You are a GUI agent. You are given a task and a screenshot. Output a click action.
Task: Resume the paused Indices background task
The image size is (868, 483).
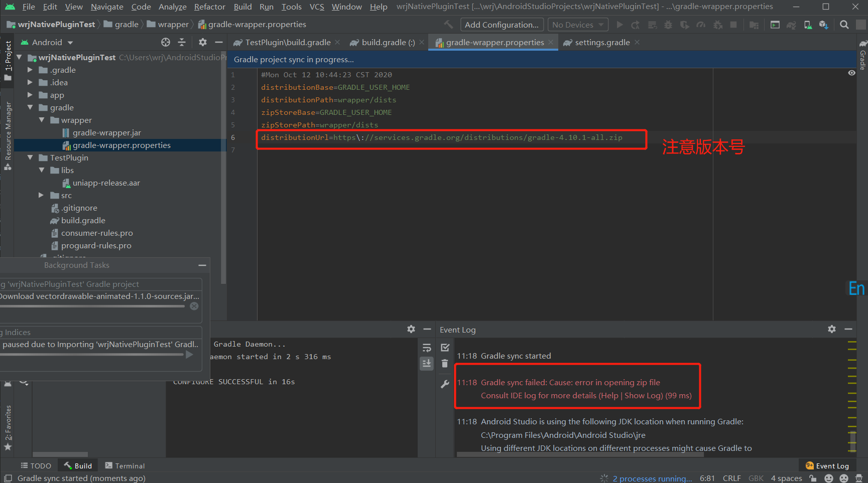coord(190,355)
